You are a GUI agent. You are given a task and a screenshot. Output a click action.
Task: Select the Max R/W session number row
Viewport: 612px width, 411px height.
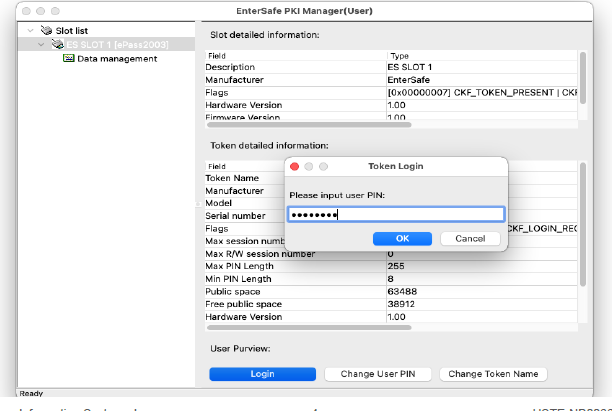(391, 254)
